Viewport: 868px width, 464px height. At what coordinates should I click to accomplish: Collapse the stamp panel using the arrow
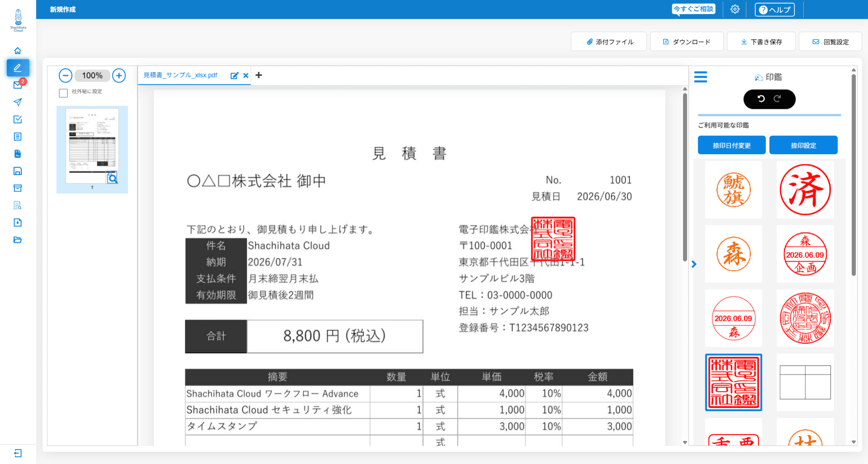[x=694, y=264]
